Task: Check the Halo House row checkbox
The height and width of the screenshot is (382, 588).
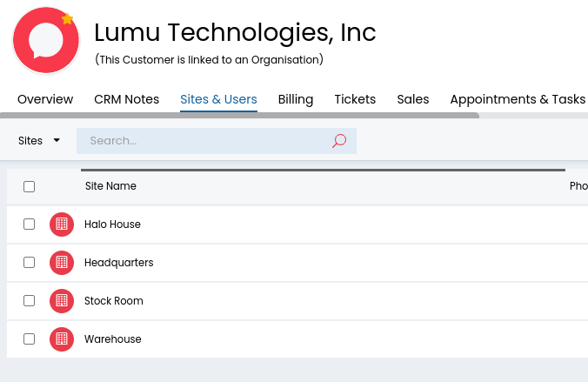Action: point(29,225)
